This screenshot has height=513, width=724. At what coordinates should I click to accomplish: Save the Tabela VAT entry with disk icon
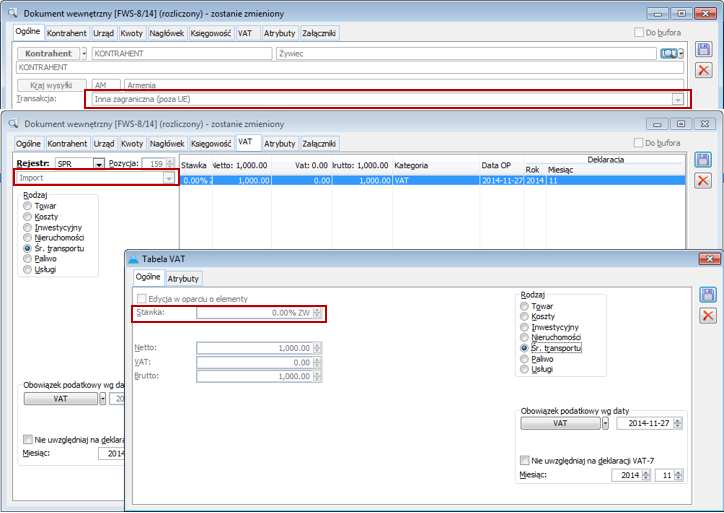click(x=708, y=295)
